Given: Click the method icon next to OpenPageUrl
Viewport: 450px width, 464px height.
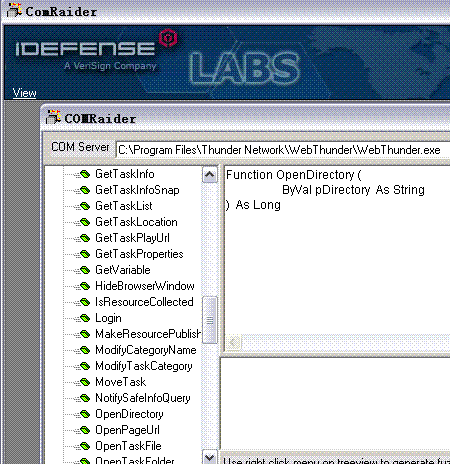Looking at the screenshot, I should coord(85,430).
